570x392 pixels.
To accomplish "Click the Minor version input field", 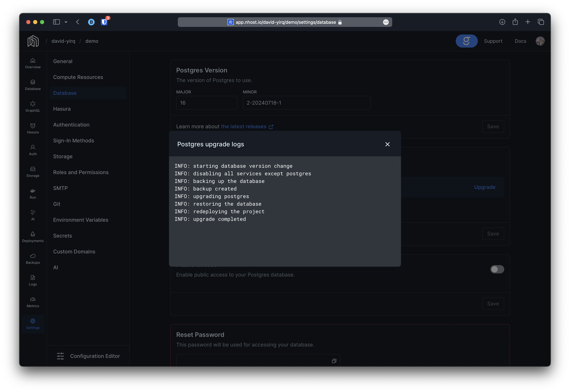I will [x=306, y=103].
